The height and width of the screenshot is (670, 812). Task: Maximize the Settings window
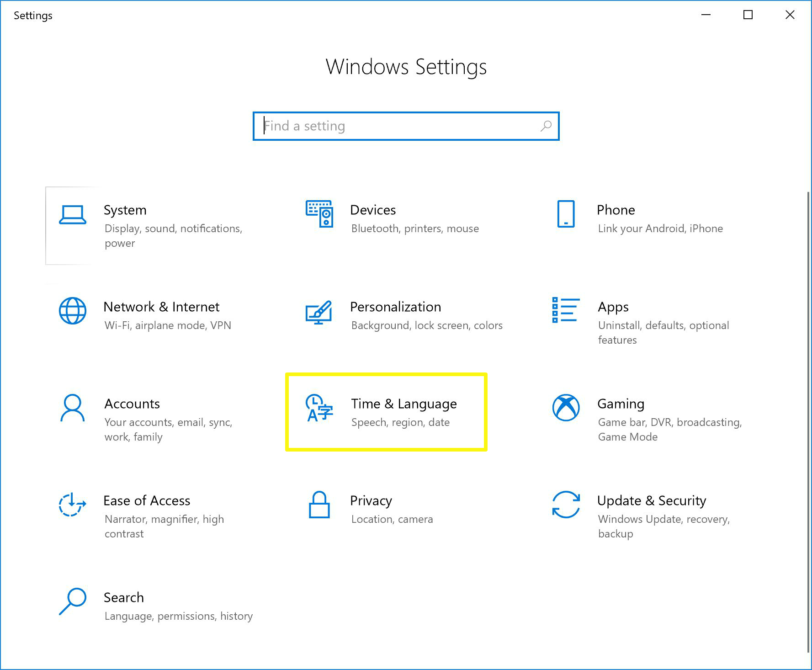(748, 15)
